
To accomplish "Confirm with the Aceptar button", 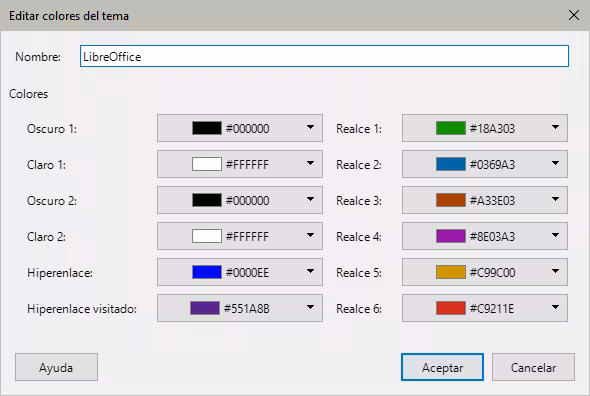I will click(x=442, y=367).
